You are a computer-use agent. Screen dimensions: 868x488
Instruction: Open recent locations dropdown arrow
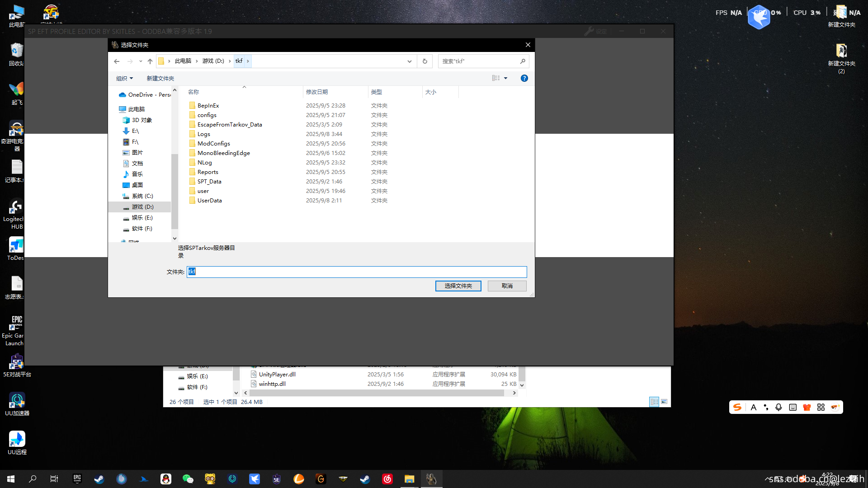(x=141, y=61)
